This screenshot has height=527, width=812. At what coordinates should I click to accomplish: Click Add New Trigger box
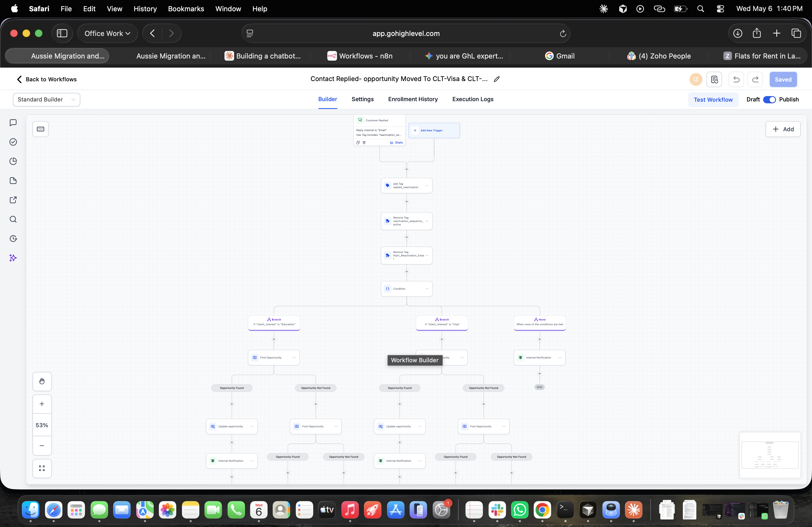(x=434, y=131)
